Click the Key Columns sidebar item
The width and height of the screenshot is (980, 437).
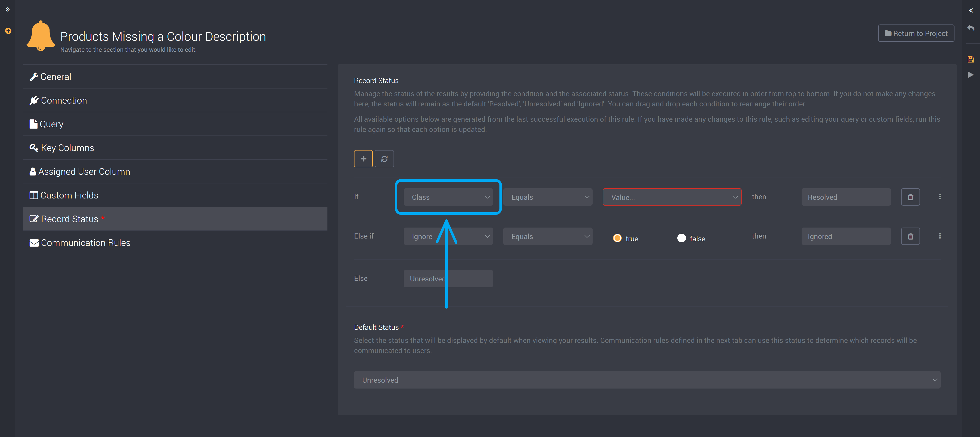[x=67, y=147]
